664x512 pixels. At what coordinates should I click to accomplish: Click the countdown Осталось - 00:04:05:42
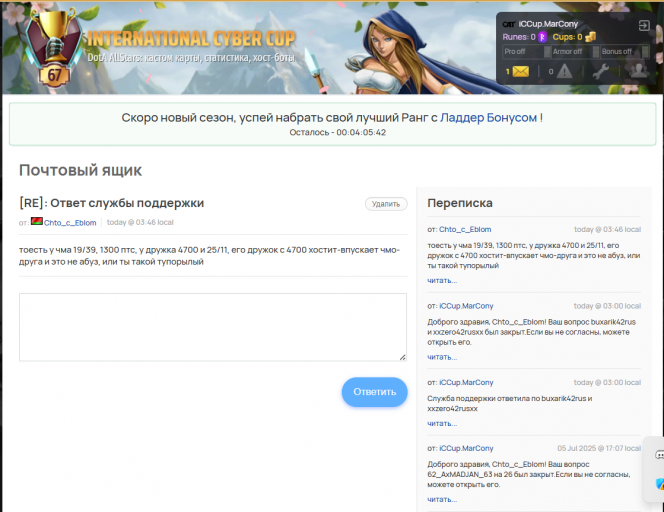tap(338, 132)
